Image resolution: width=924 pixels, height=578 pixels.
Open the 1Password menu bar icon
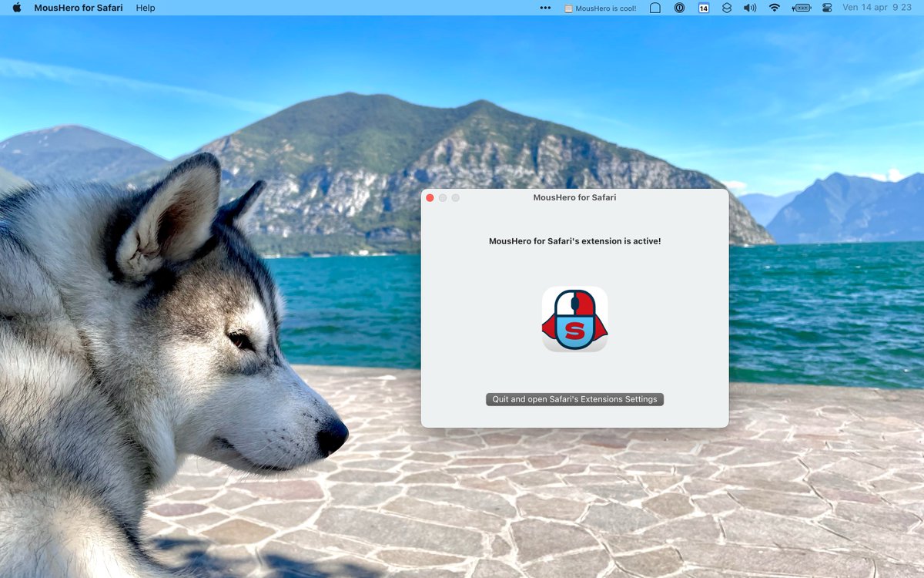tap(679, 8)
